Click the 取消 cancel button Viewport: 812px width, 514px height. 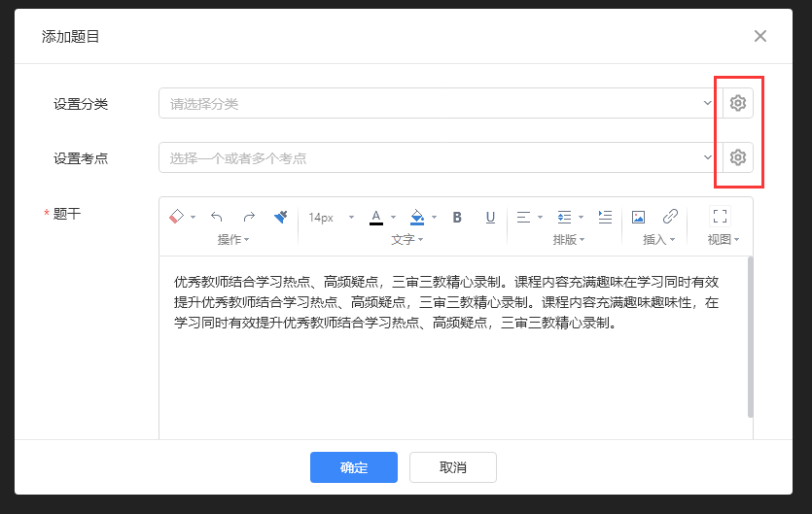click(453, 467)
